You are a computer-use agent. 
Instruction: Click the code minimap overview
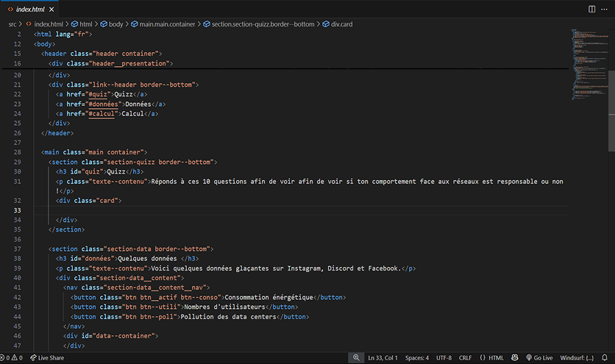tap(589, 65)
